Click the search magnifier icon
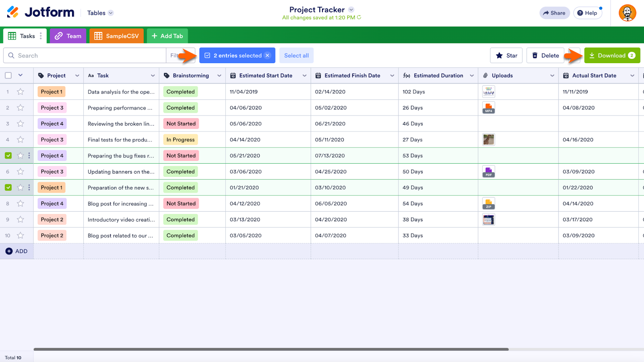 point(11,56)
